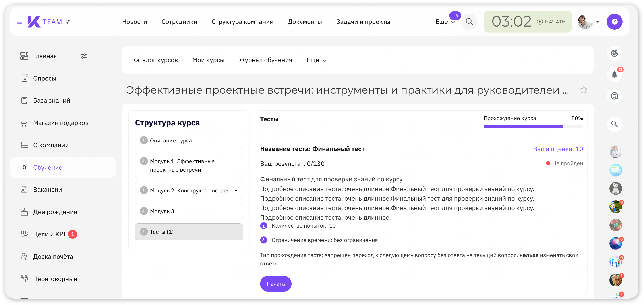Open settings sliders next to TEAM logo
Screen dimensions: 644x305
click(68, 22)
